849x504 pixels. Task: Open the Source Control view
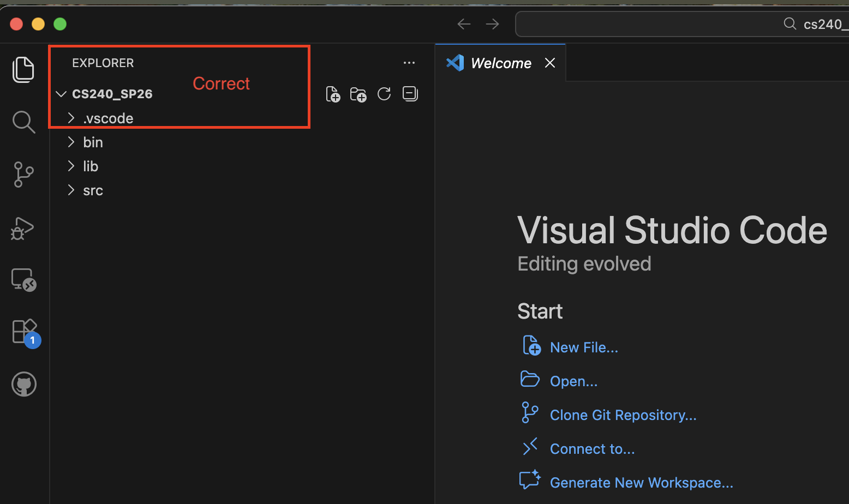click(x=23, y=175)
